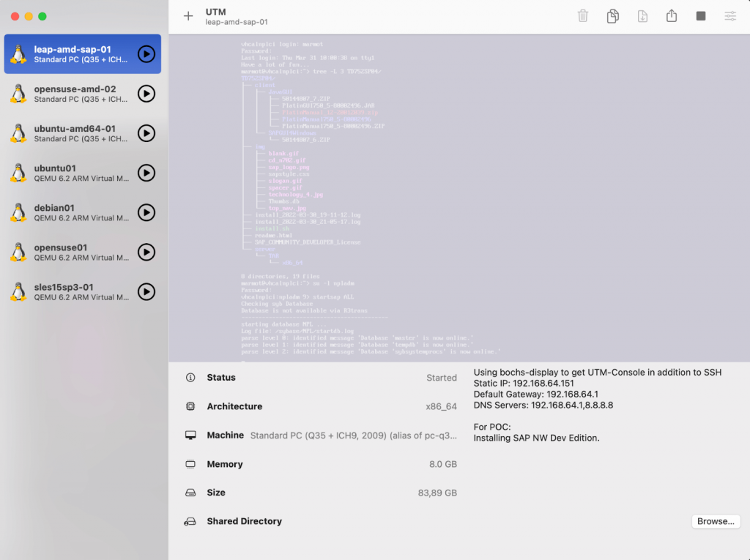This screenshot has width=750, height=560.
Task: Select the ubuntu01 VM name in sidebar
Action: point(55,168)
